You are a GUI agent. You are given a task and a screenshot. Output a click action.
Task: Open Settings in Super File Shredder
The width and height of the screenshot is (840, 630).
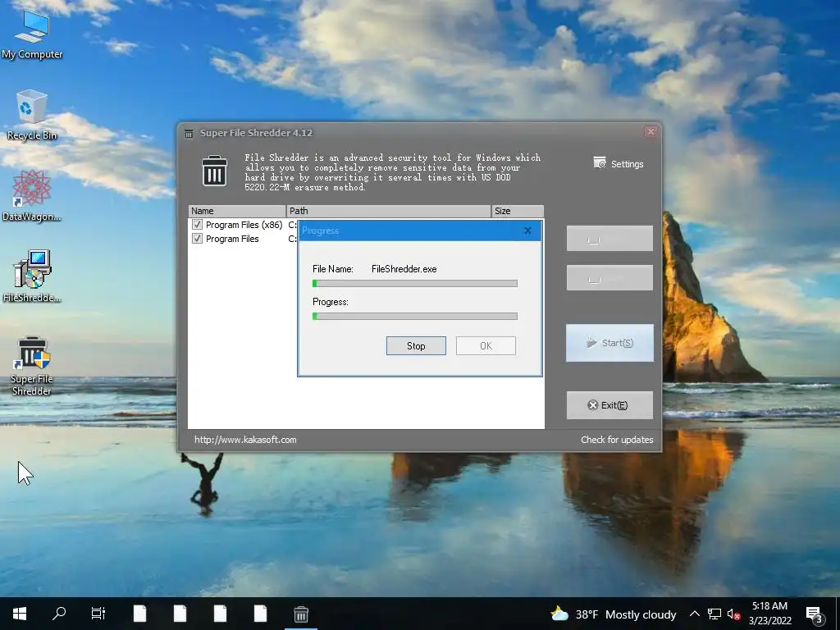(x=619, y=163)
